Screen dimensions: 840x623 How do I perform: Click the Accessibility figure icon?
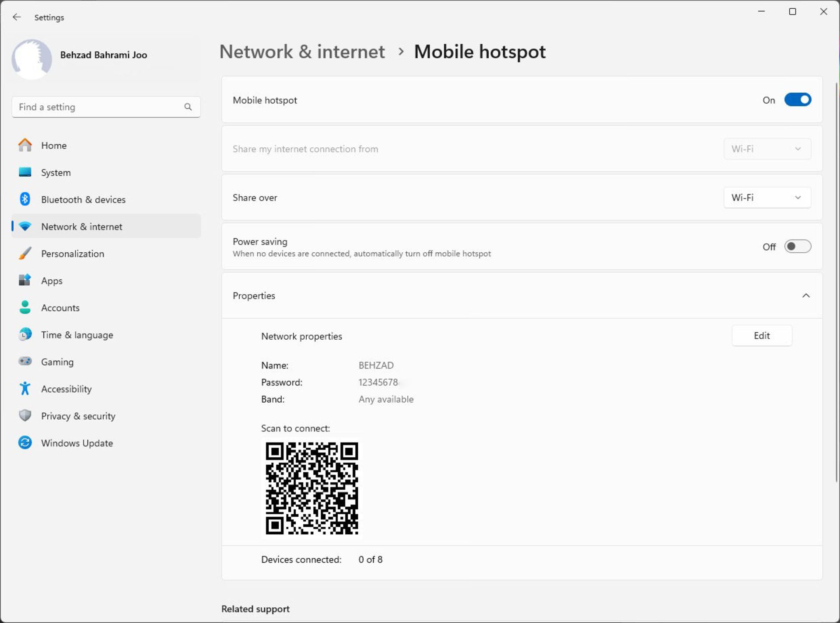coord(25,388)
